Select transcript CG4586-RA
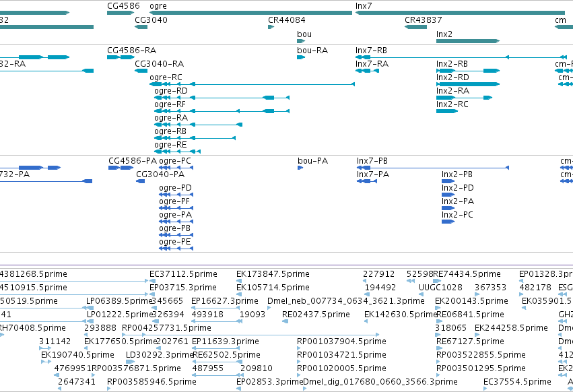573x392 pixels. 121,57
